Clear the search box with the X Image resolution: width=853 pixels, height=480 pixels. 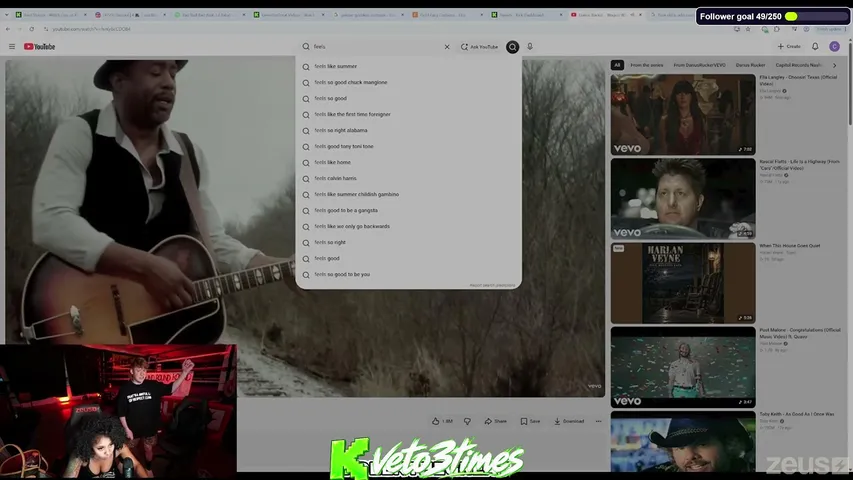click(x=447, y=47)
